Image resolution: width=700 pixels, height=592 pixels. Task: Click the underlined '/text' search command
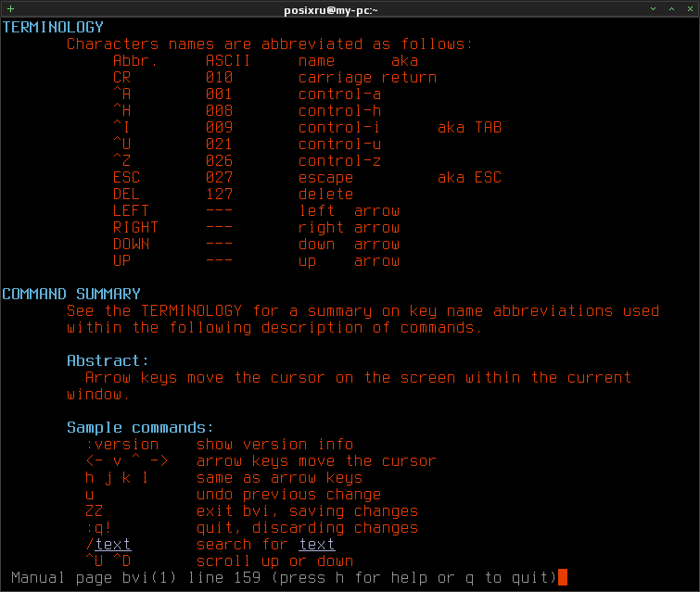coord(108,544)
